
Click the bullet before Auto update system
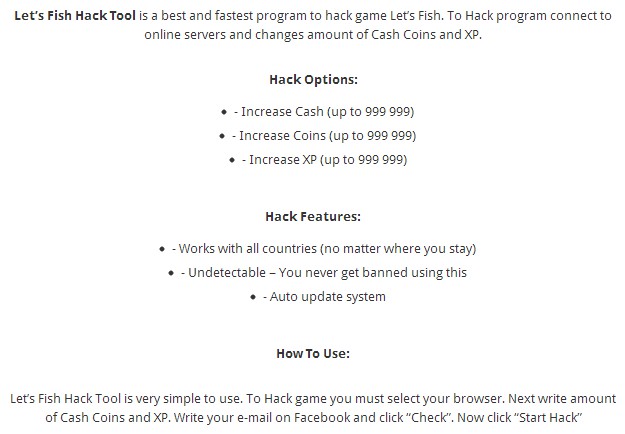(253, 297)
